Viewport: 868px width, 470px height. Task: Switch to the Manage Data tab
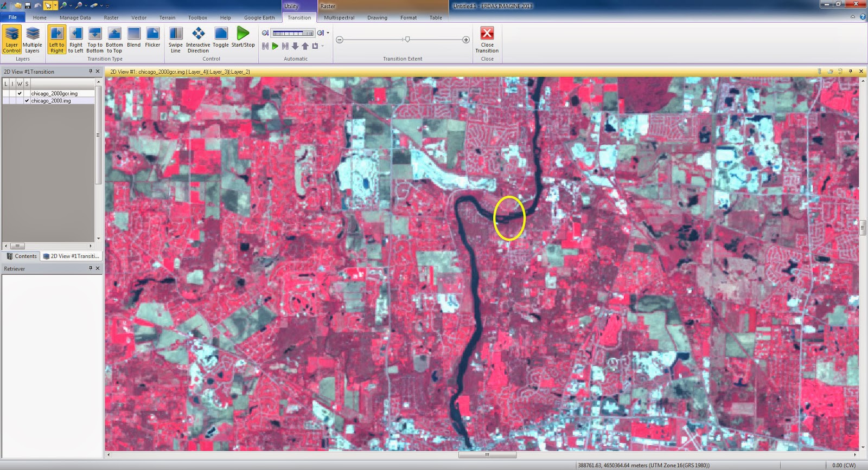tap(75, 17)
